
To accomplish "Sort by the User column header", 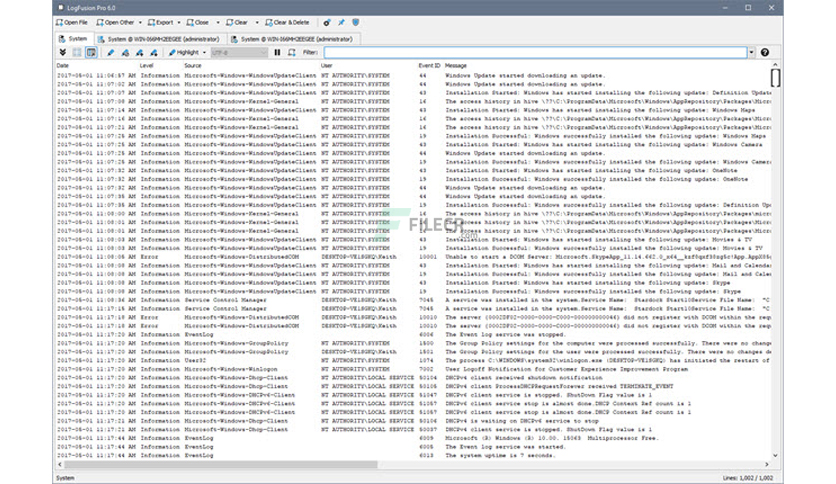I will [327, 66].
